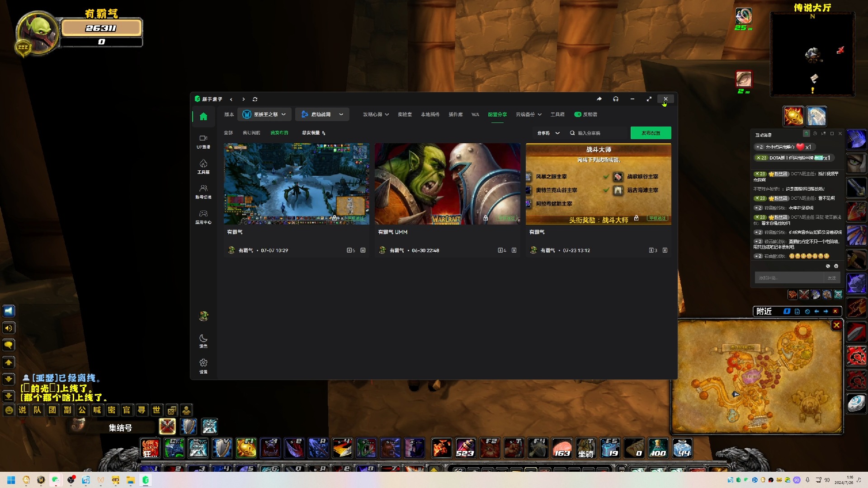868x488 pixels.
Task: Click the share arrow in the title bar
Action: 599,99
